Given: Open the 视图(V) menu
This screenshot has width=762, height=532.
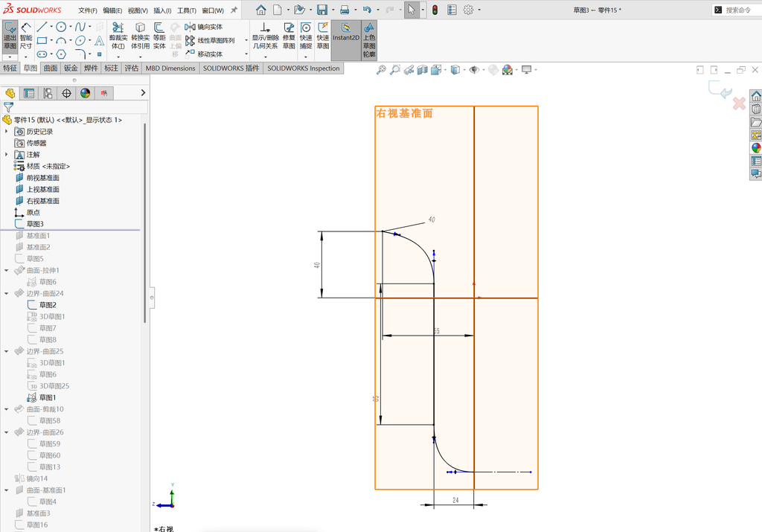Looking at the screenshot, I should [x=138, y=10].
